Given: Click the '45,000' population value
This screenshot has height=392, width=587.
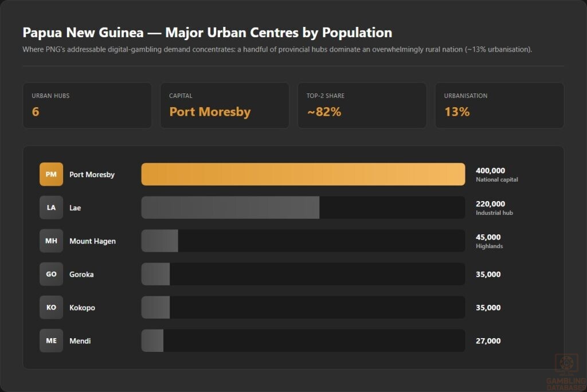Looking at the screenshot, I should [488, 237].
